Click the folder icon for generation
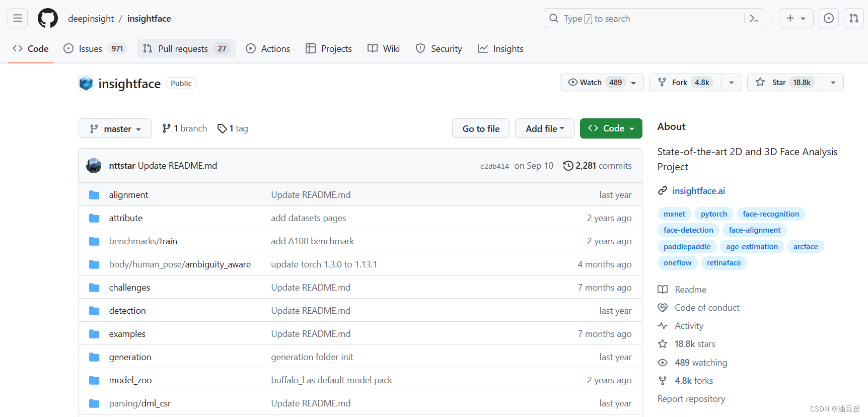The image size is (868, 417). point(94,357)
